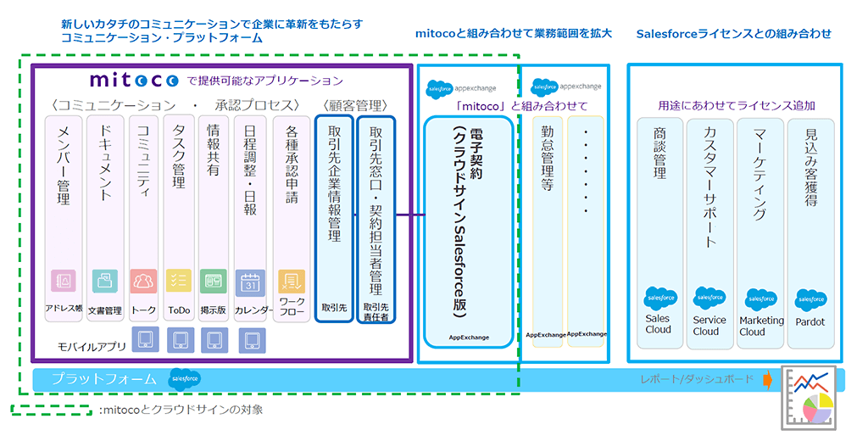
Task: Click the 「mitoco」と組み合わせて text
Action: pyautogui.click(x=521, y=106)
